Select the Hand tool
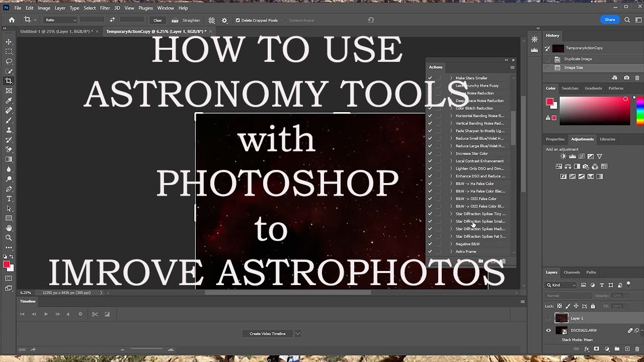Image resolution: width=644 pixels, height=362 pixels. (x=9, y=228)
